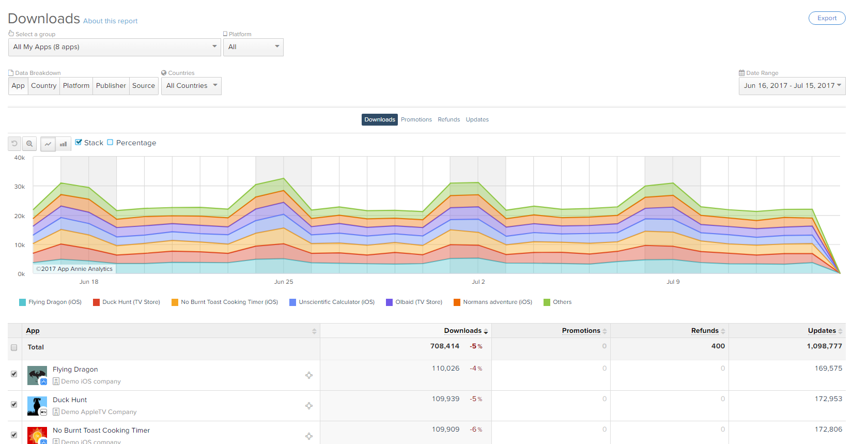Open the Date Range picker dropdown
This screenshot has height=444, width=868.
pos(792,86)
